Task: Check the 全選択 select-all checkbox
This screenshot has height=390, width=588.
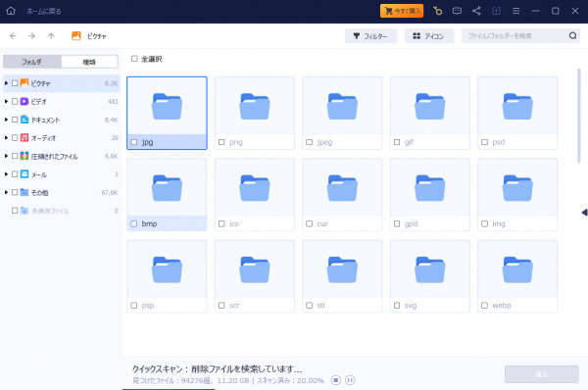Action: tap(134, 59)
